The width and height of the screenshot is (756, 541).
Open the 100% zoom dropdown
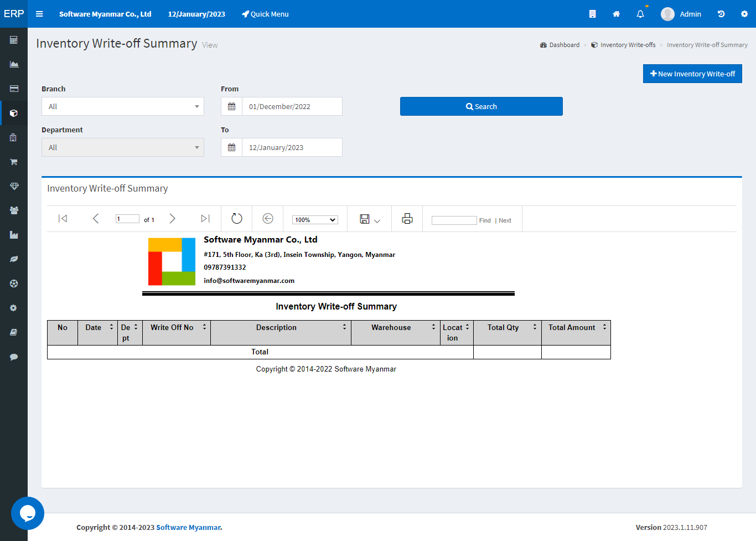[x=315, y=220]
